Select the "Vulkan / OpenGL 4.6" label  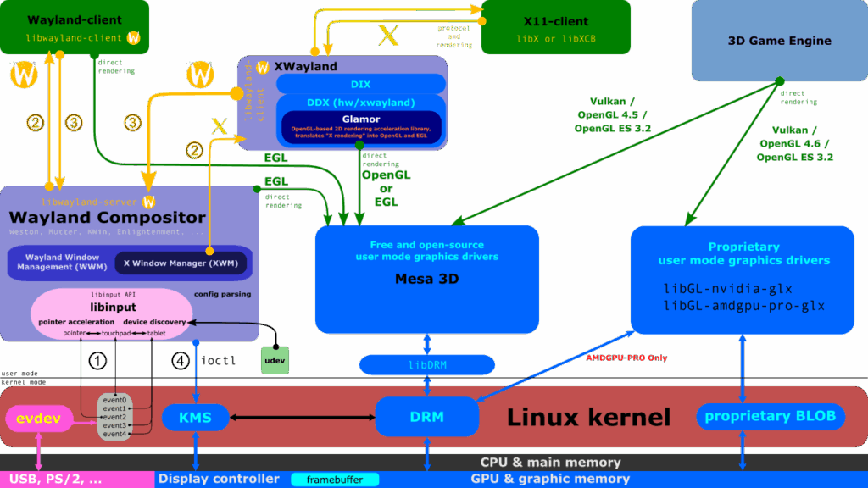(794, 143)
